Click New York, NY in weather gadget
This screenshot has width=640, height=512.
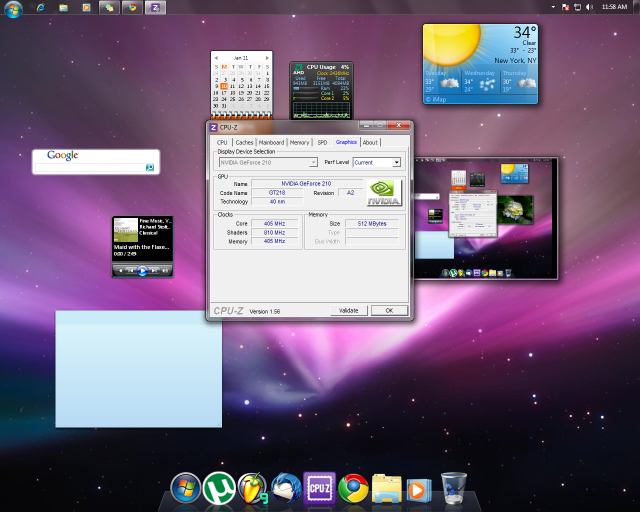(515, 60)
